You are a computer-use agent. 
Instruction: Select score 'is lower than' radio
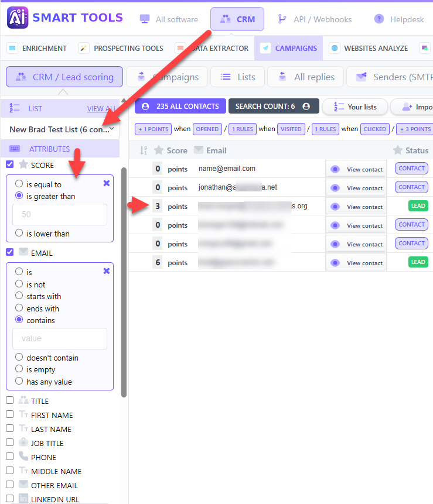point(19,233)
